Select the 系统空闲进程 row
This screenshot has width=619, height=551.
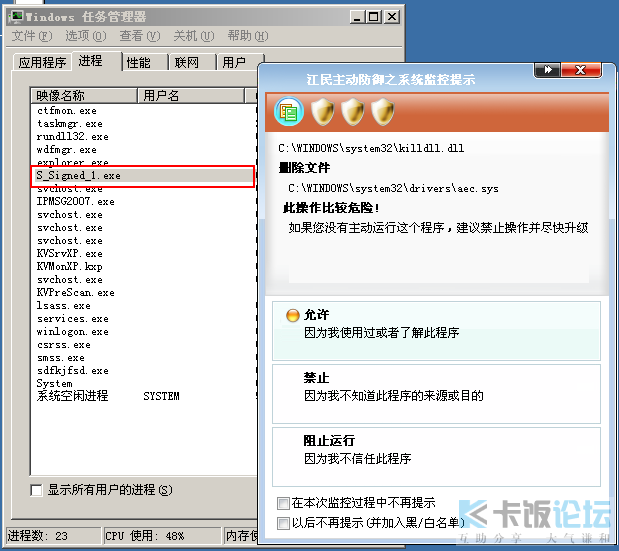pyautogui.click(x=143, y=396)
